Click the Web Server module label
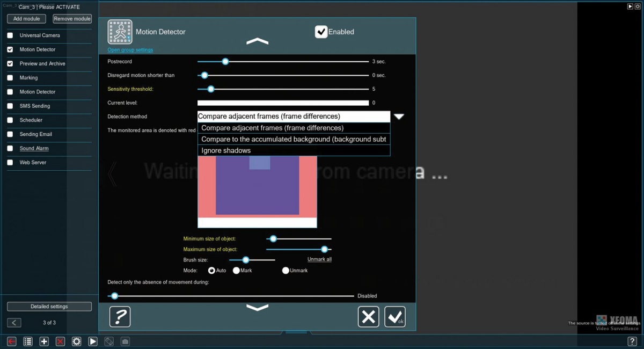644x349 pixels. click(x=33, y=162)
